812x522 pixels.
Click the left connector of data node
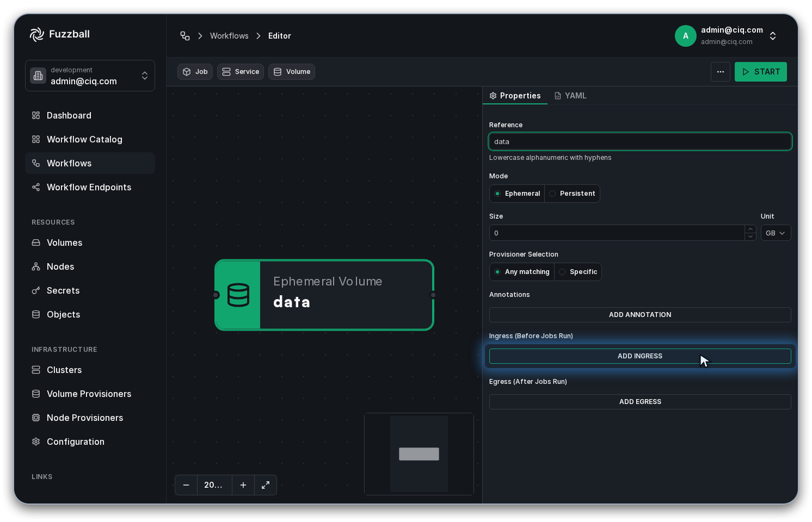pyautogui.click(x=216, y=295)
